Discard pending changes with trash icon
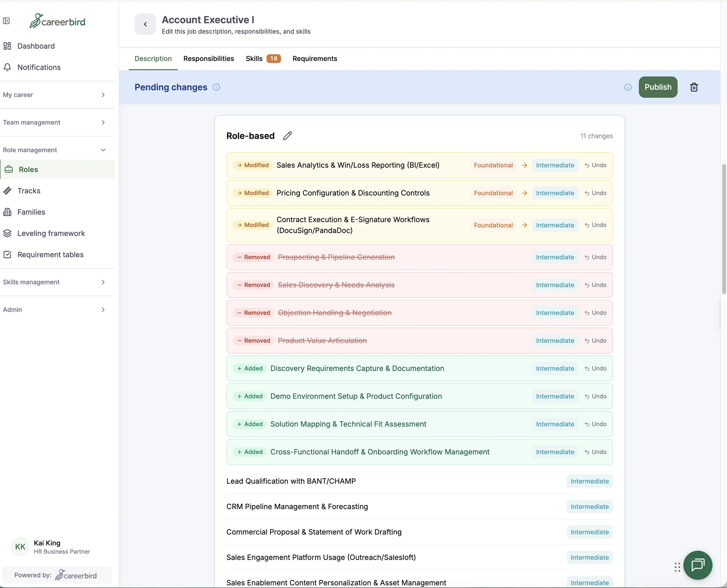Image resolution: width=727 pixels, height=588 pixels. click(694, 87)
